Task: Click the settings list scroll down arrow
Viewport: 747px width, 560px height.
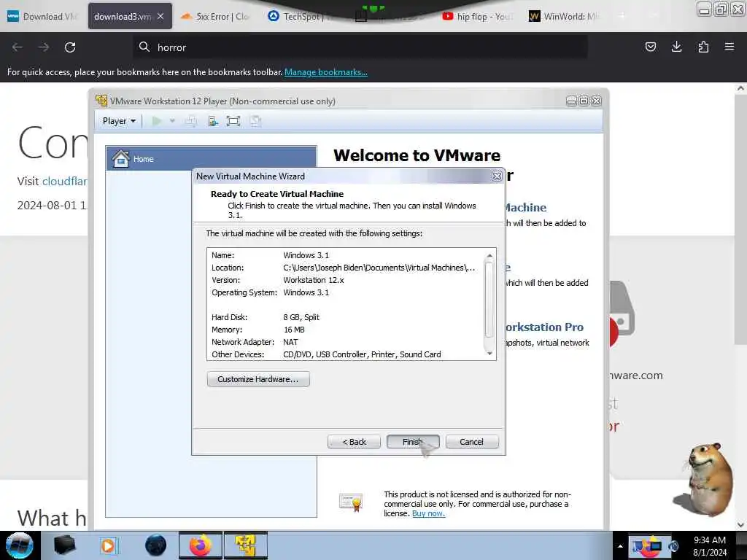Action: [x=489, y=353]
